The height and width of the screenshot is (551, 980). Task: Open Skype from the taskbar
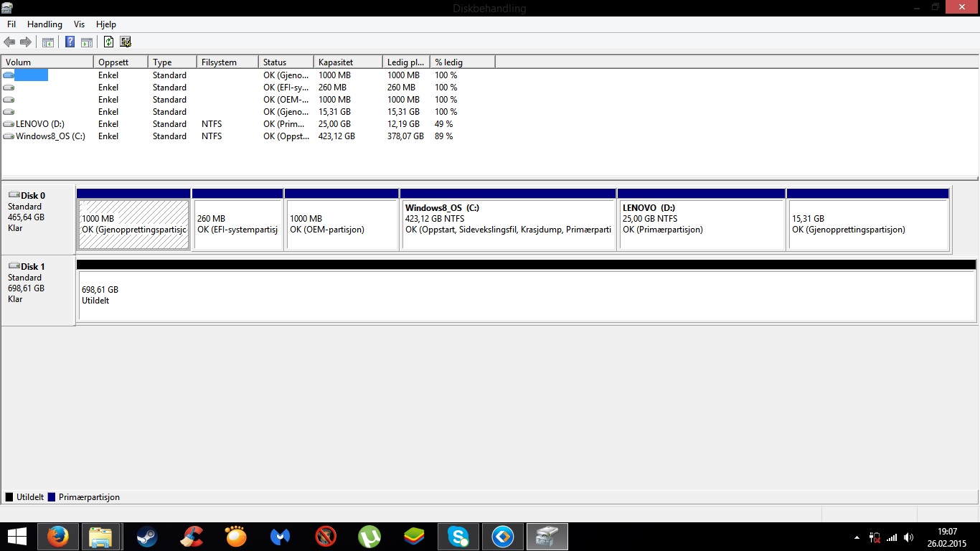(458, 536)
